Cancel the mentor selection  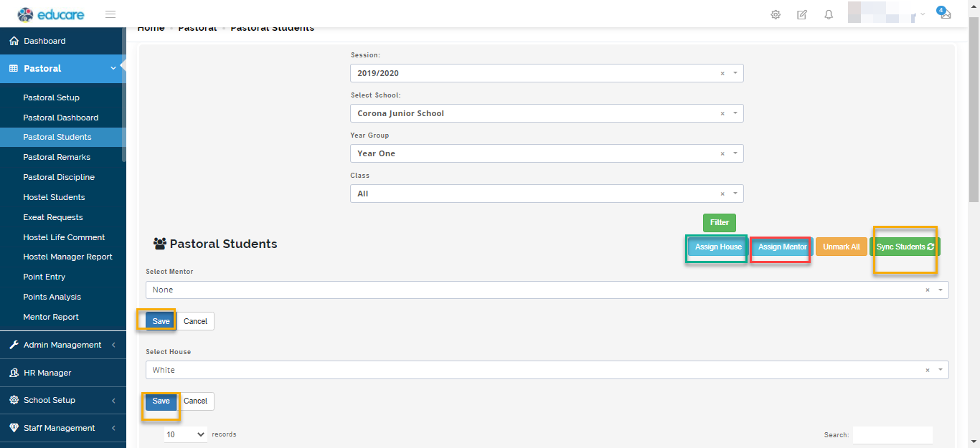click(195, 321)
